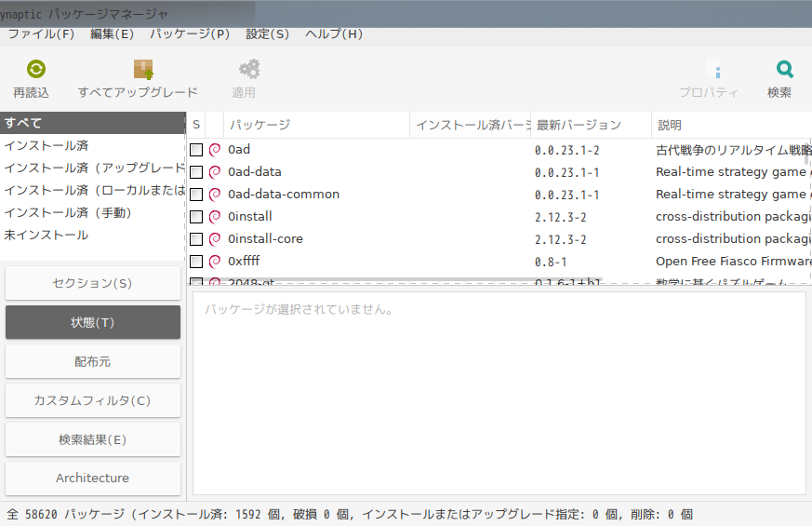Open the 編集(E) menu
Viewport: 812px width, 526px height.
112,34
